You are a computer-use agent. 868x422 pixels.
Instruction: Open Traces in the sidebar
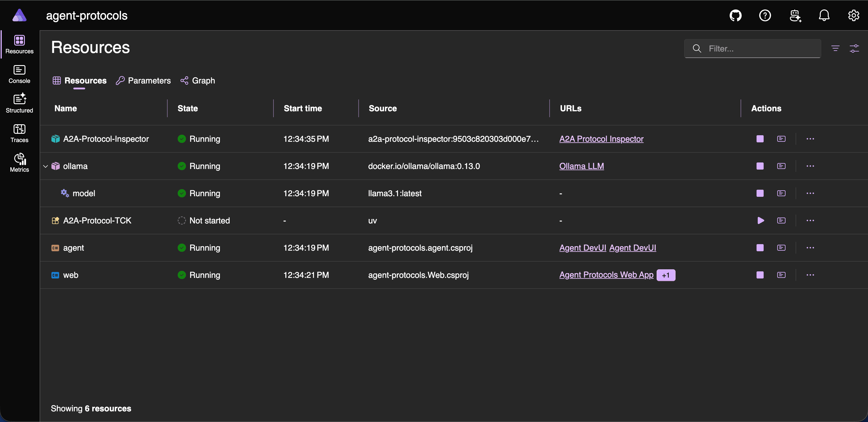(x=20, y=133)
